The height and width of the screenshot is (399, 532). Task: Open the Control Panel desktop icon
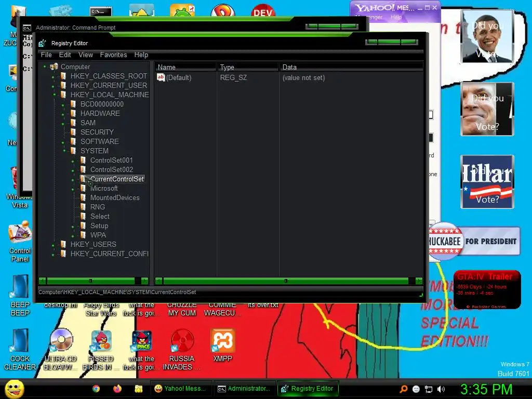tap(20, 242)
